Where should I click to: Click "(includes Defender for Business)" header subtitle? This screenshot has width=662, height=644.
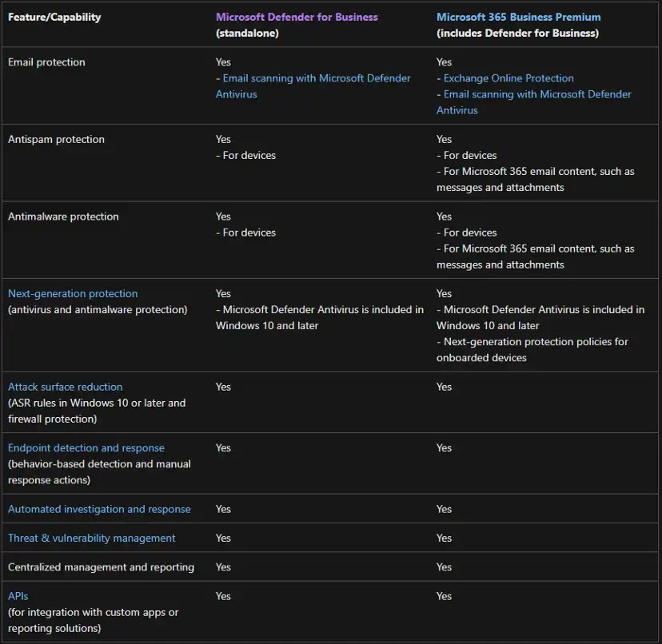tap(517, 33)
